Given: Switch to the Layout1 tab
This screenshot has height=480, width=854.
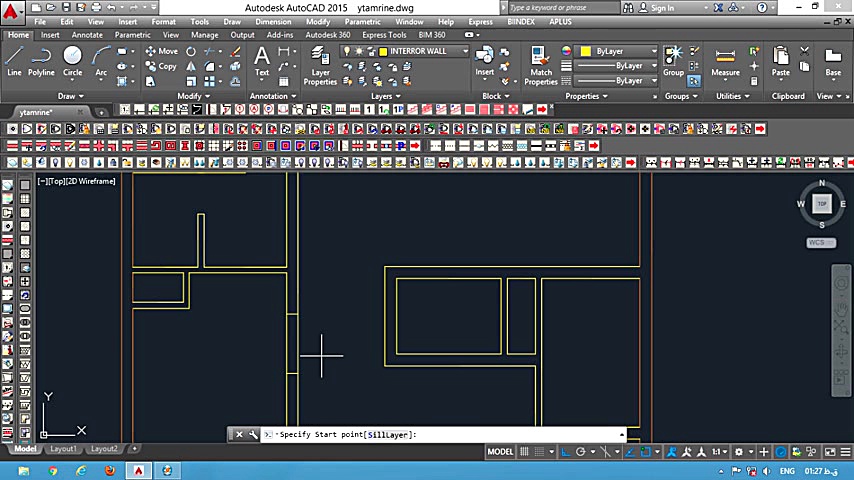Looking at the screenshot, I should tap(63, 449).
